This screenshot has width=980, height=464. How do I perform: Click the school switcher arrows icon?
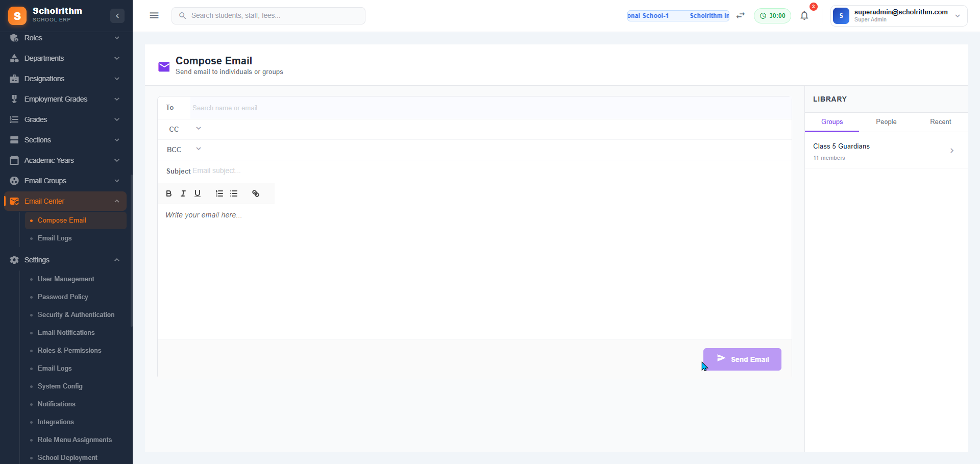tap(741, 15)
